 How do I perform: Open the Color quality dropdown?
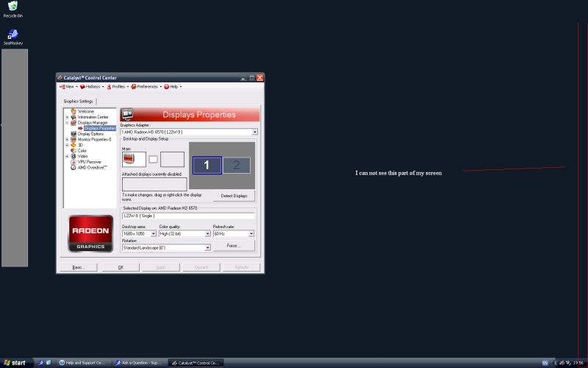click(207, 233)
